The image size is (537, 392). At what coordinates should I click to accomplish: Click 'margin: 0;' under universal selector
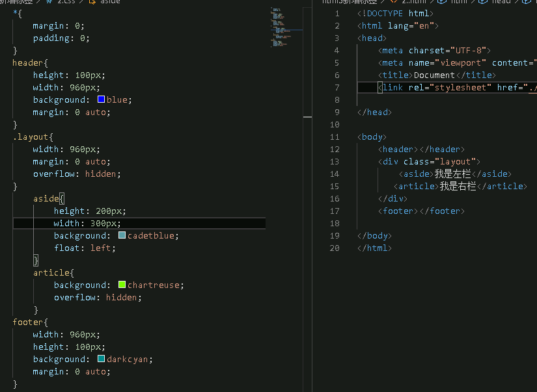(59, 25)
